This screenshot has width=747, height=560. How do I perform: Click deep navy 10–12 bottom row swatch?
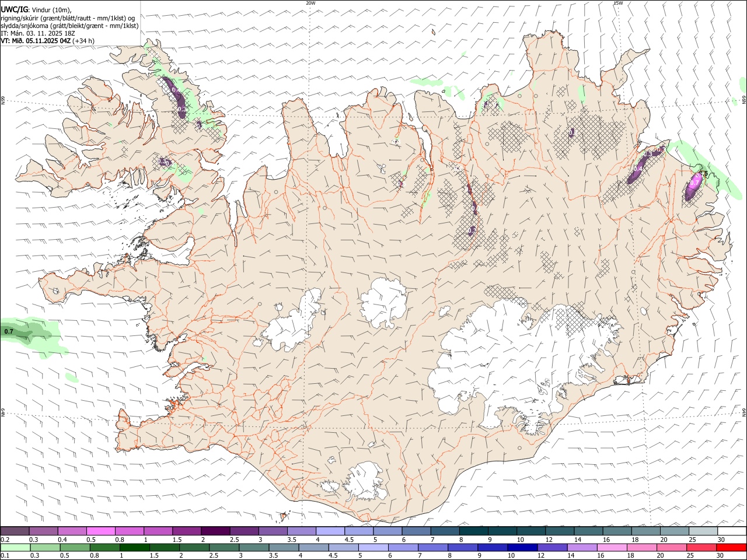522,547
